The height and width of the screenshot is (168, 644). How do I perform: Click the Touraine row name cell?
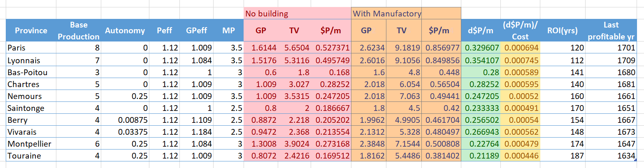tap(31, 156)
